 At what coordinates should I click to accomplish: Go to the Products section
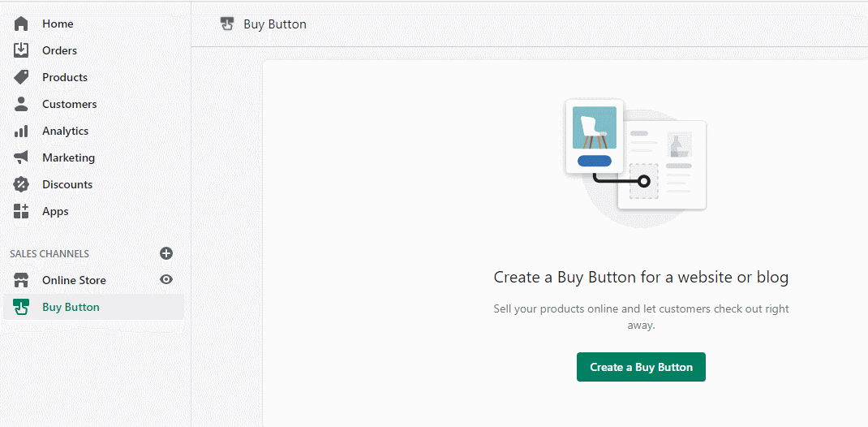click(x=65, y=77)
